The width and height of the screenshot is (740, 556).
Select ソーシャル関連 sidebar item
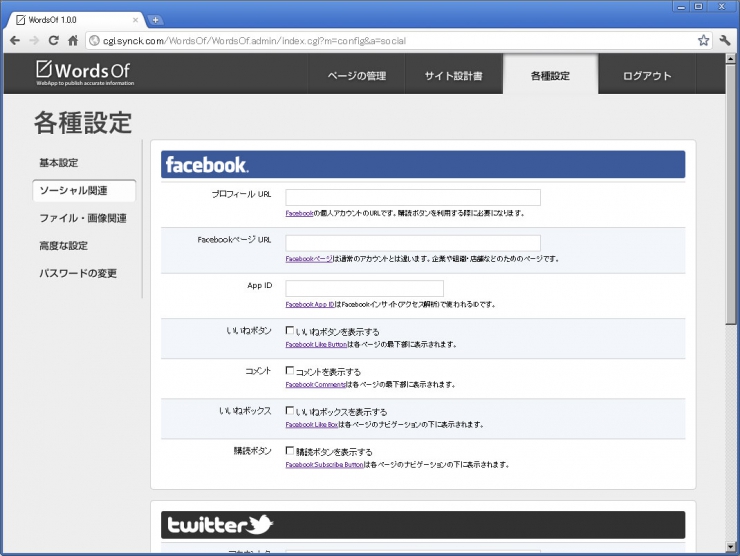(84, 191)
